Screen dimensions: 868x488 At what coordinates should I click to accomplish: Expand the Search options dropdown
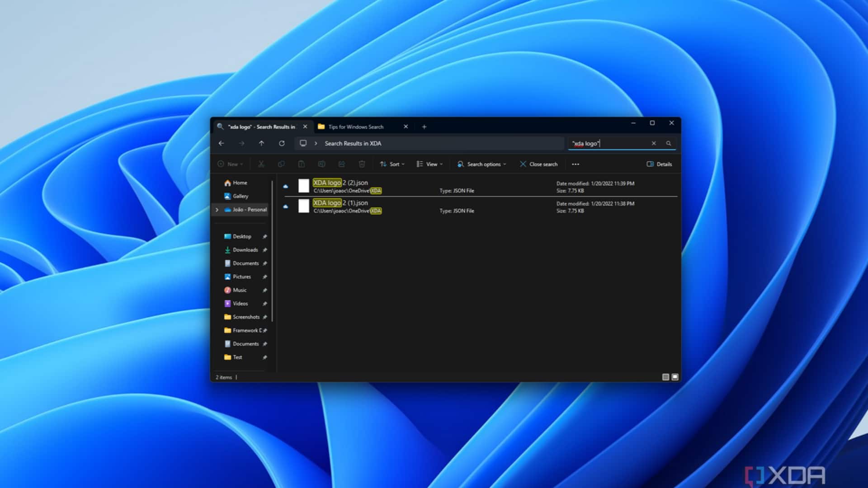[x=481, y=164]
